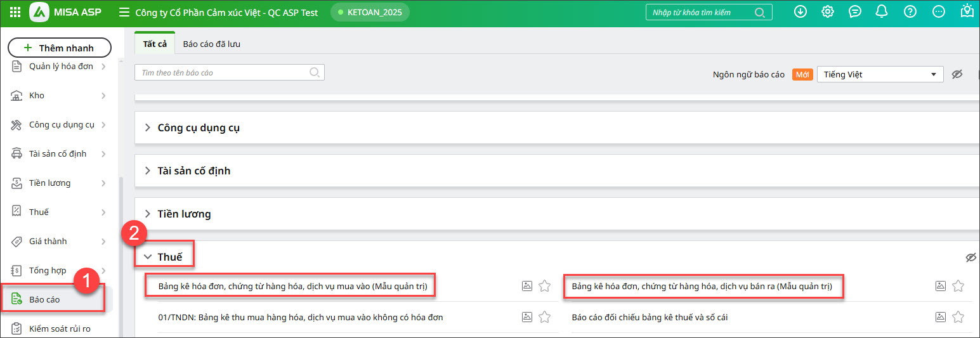Open the app launcher grid icon

coord(15,12)
